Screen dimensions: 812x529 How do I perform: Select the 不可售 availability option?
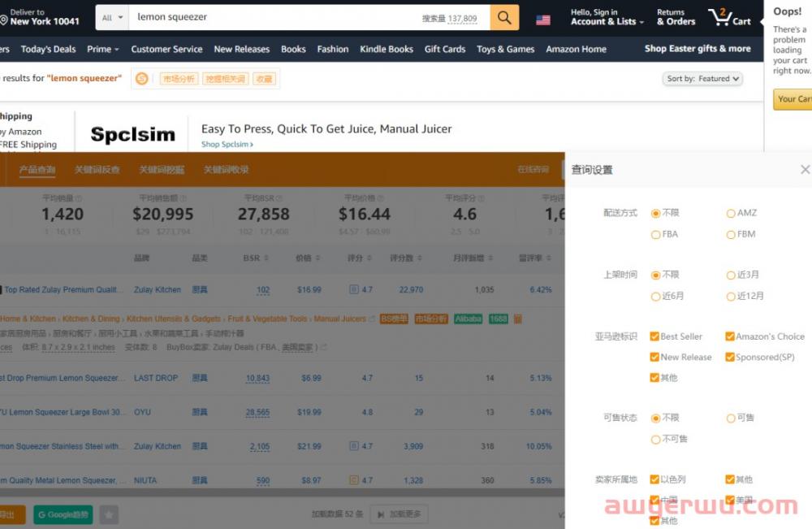pos(655,440)
